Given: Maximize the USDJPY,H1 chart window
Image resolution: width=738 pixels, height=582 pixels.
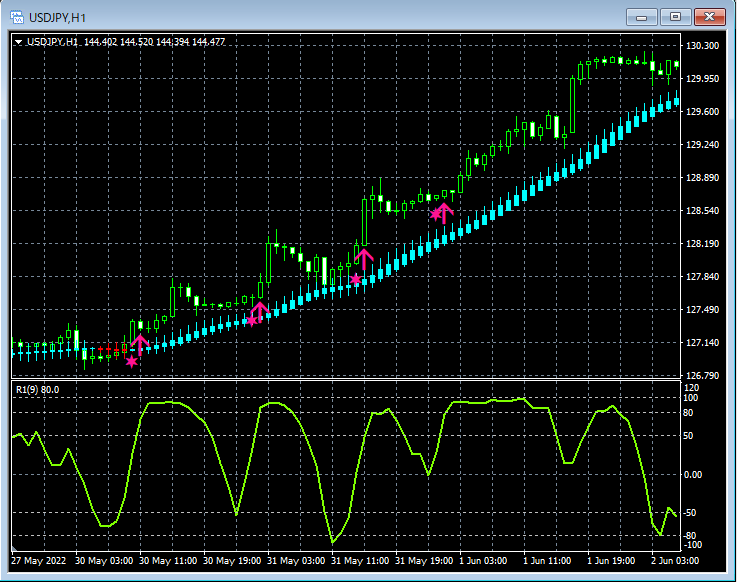Looking at the screenshot, I should click(675, 17).
